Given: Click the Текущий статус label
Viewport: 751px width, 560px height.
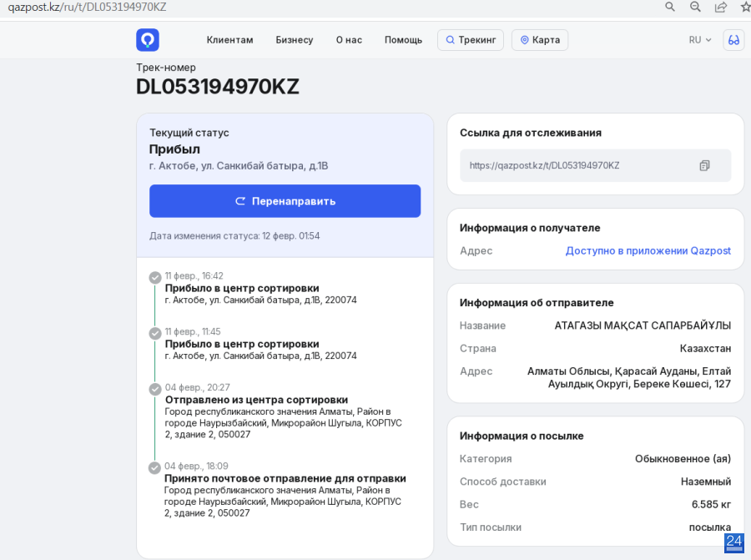Looking at the screenshot, I should coord(189,133).
